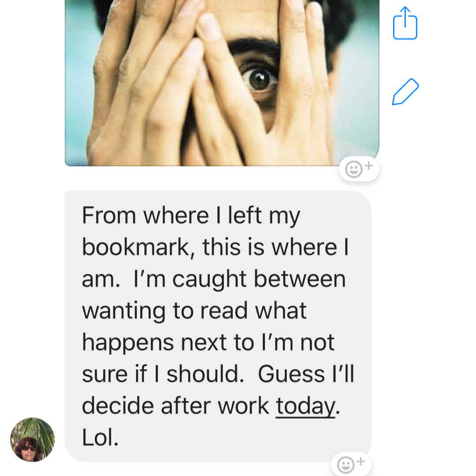The height and width of the screenshot is (476, 476).
Task: Tap the smiley face under the text bubble
Action: 346,465
